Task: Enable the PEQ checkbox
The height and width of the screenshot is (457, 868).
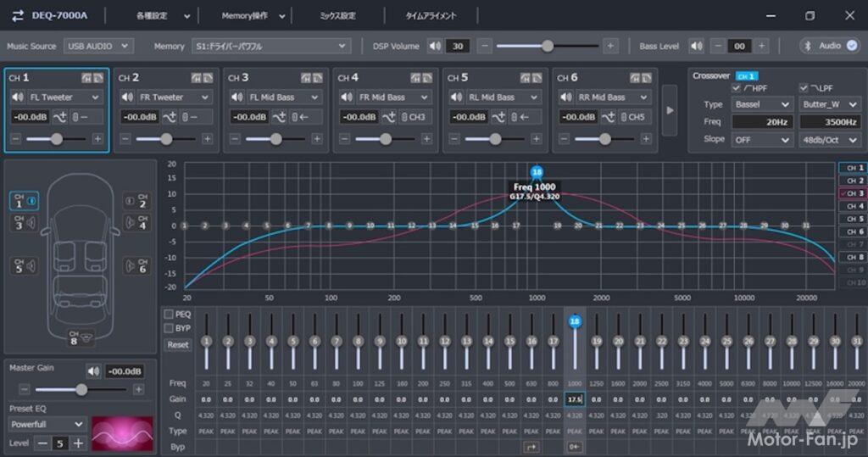Action: [169, 315]
